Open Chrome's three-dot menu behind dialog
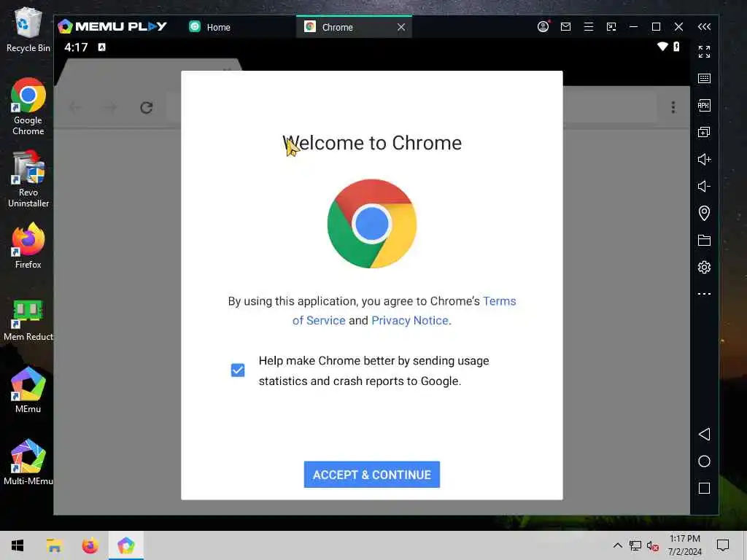This screenshot has width=747, height=560. coord(673,107)
